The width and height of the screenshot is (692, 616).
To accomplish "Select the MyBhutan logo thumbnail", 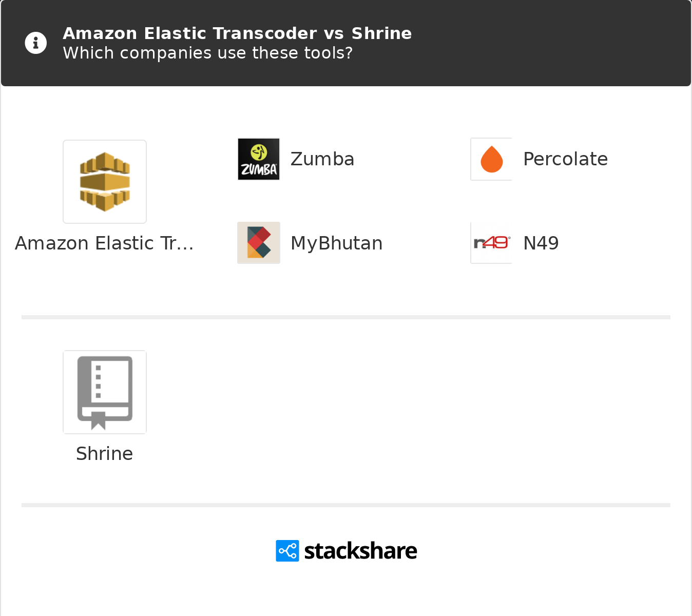I will tap(259, 243).
